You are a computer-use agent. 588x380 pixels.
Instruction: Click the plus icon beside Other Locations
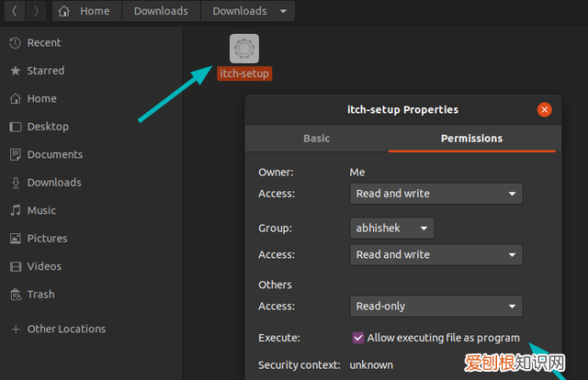pos(16,329)
